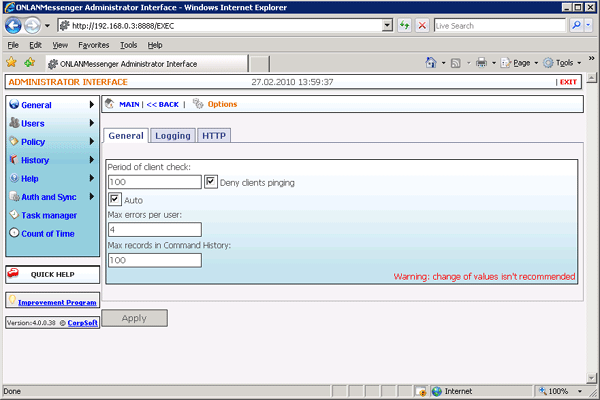Click the RSS feeds icon
Image resolution: width=600 pixels, height=400 pixels.
(x=455, y=63)
